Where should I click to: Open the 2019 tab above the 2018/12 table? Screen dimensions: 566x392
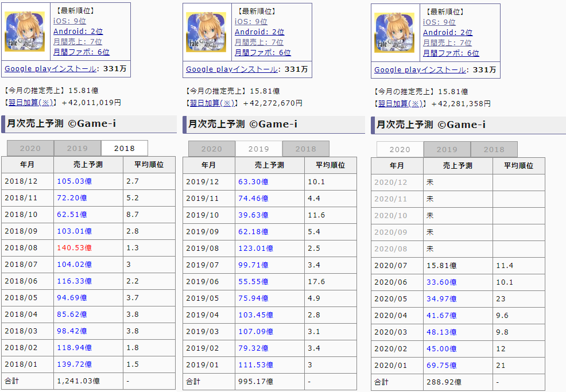click(77, 148)
